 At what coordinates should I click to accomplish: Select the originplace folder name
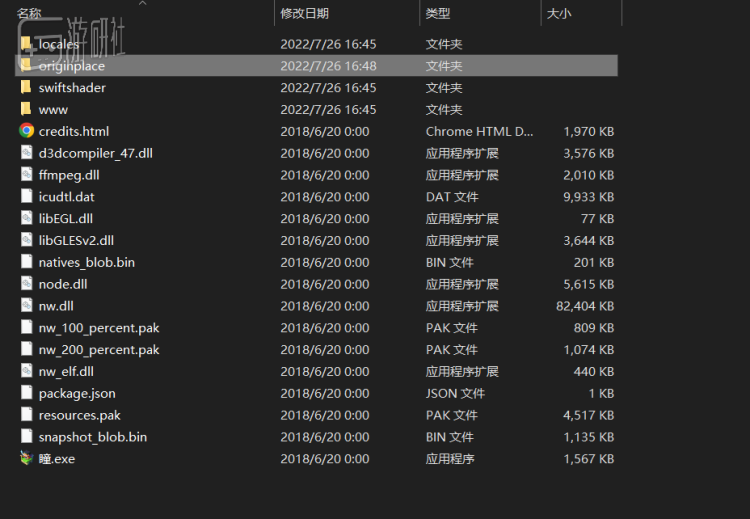pos(72,66)
